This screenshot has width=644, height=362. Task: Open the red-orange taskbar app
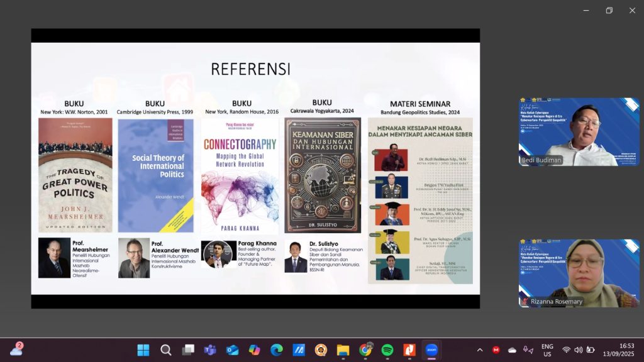pos(409,350)
